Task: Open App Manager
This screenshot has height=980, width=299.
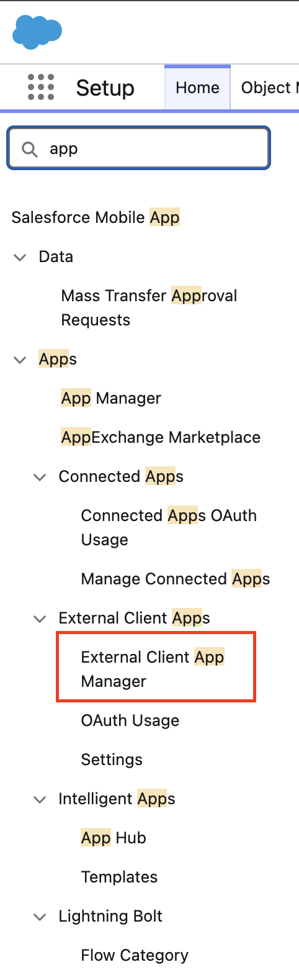Action: [x=111, y=398]
